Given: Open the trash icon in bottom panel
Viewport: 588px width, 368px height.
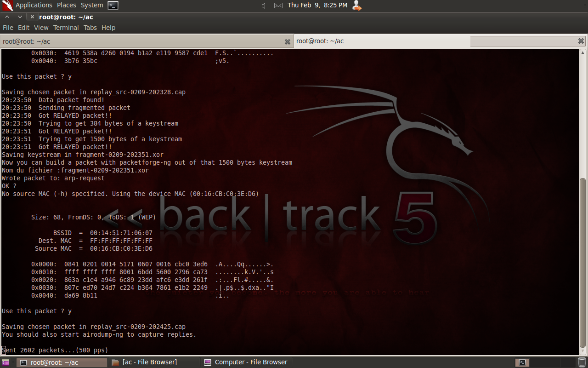Looking at the screenshot, I should [x=582, y=362].
